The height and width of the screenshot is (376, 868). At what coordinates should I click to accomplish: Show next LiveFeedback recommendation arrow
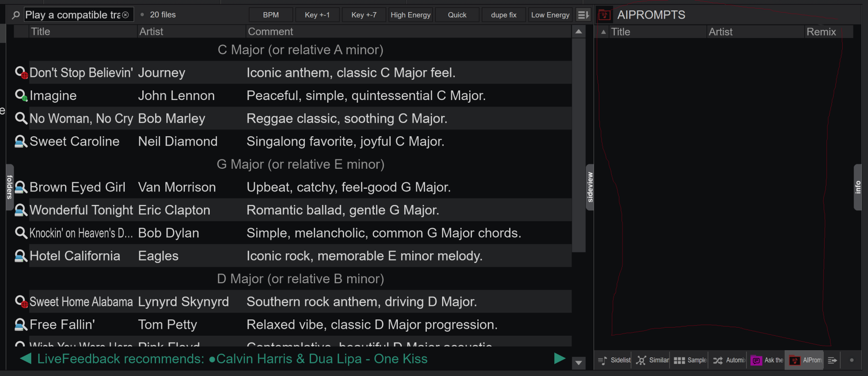click(560, 358)
